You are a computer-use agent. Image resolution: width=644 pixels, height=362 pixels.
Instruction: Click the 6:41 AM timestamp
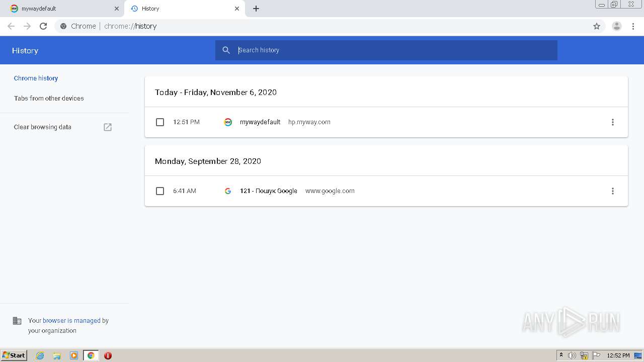point(185,191)
